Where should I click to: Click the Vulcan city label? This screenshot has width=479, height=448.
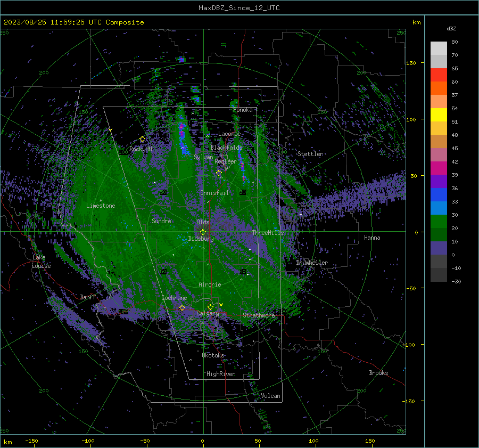point(271,396)
